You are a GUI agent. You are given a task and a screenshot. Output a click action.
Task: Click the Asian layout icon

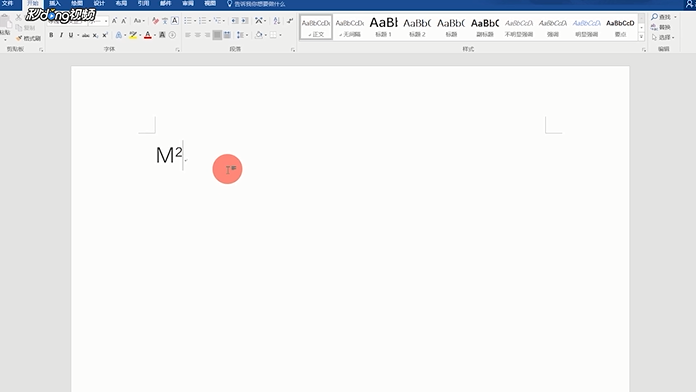259,20
